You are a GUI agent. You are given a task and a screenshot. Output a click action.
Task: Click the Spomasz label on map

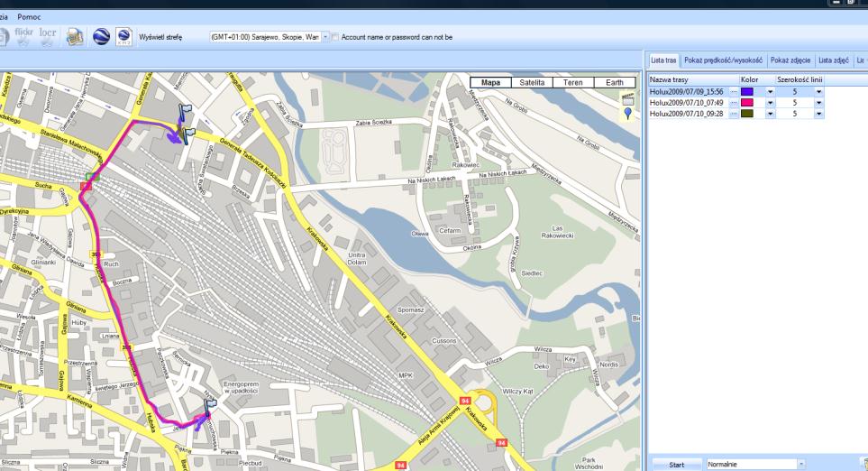click(410, 309)
